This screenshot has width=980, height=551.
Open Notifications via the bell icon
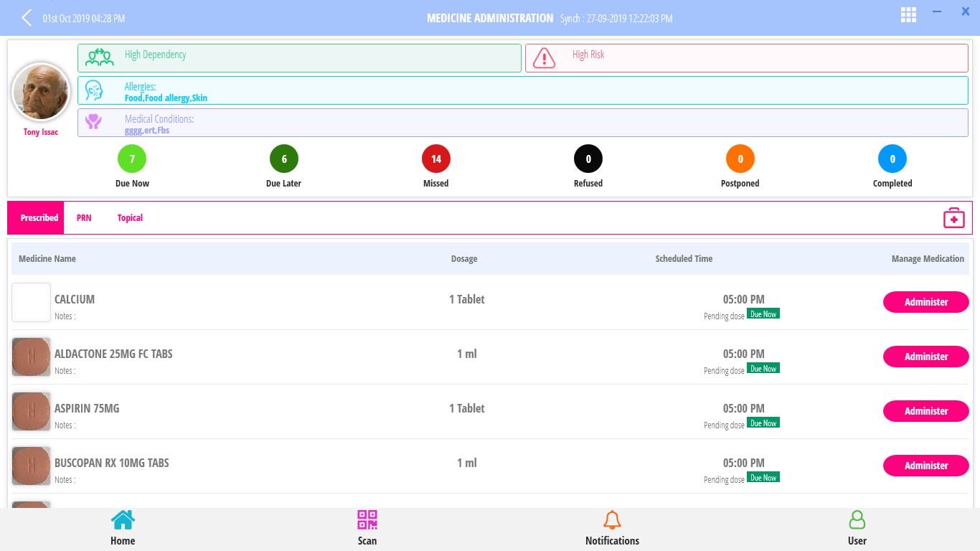click(x=612, y=519)
